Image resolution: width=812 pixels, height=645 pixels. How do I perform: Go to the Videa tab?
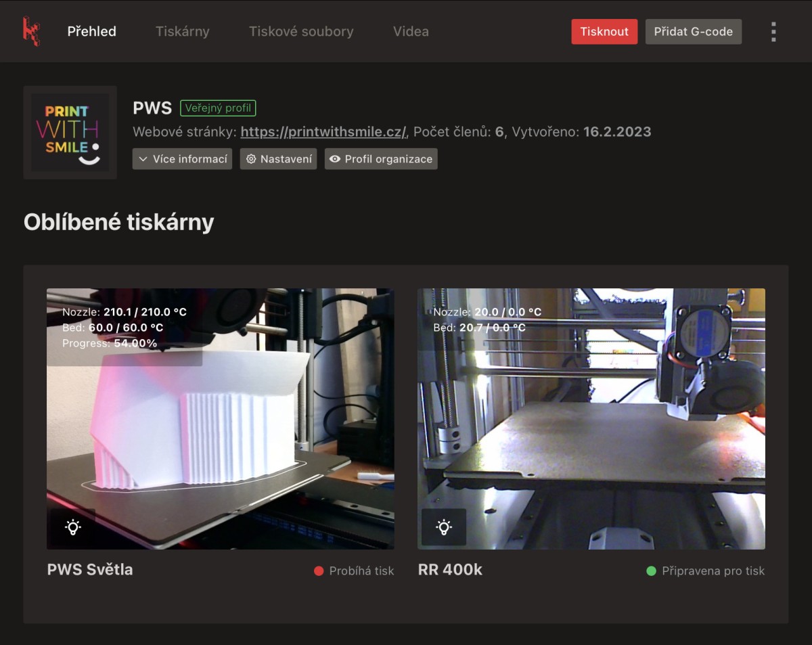[410, 31]
